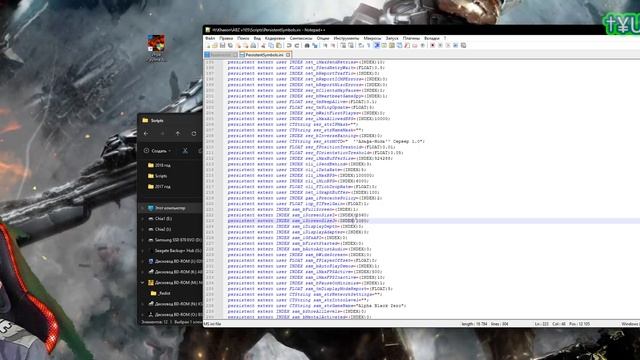Open the Файл menu
The image size is (640, 360).
pyautogui.click(x=210, y=38)
